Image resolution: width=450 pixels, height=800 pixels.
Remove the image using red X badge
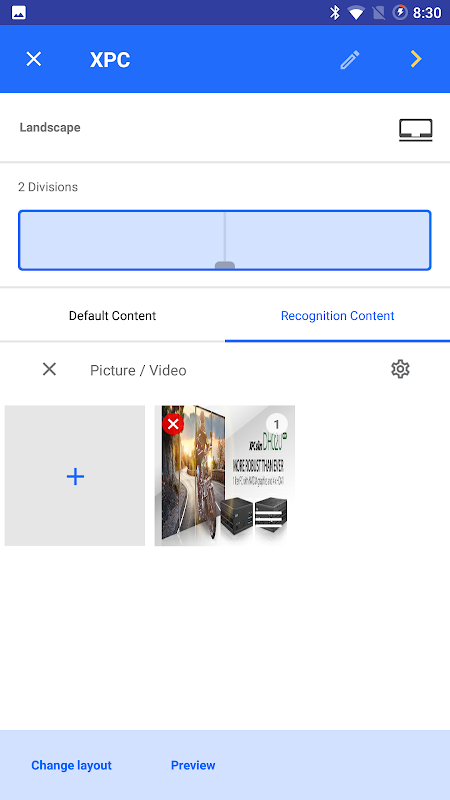pyautogui.click(x=173, y=424)
